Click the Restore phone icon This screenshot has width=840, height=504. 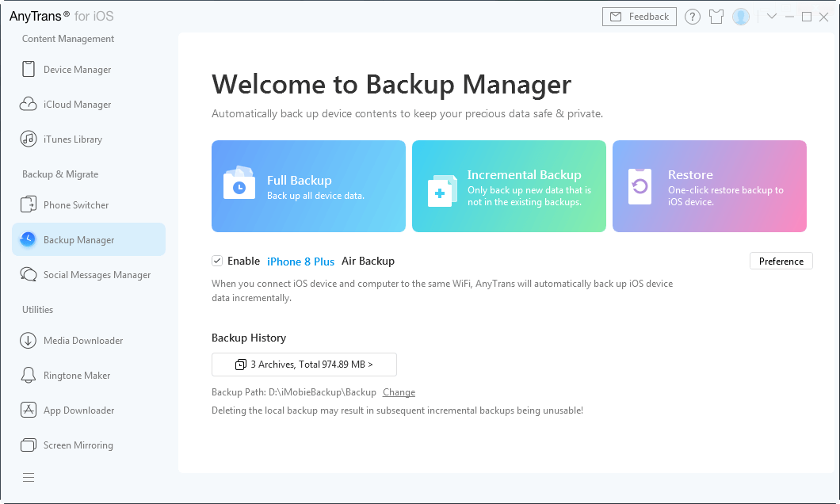[640, 186]
